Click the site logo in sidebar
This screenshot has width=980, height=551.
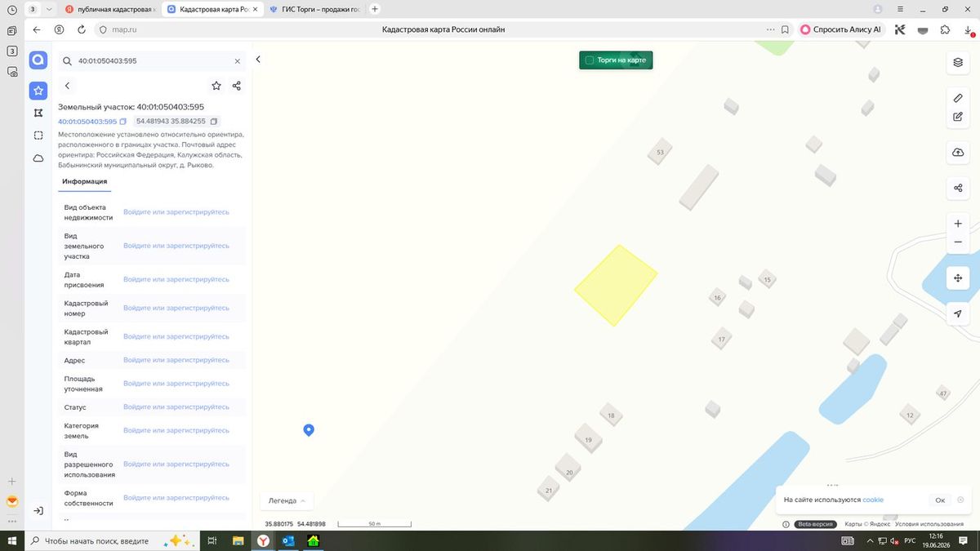point(38,60)
